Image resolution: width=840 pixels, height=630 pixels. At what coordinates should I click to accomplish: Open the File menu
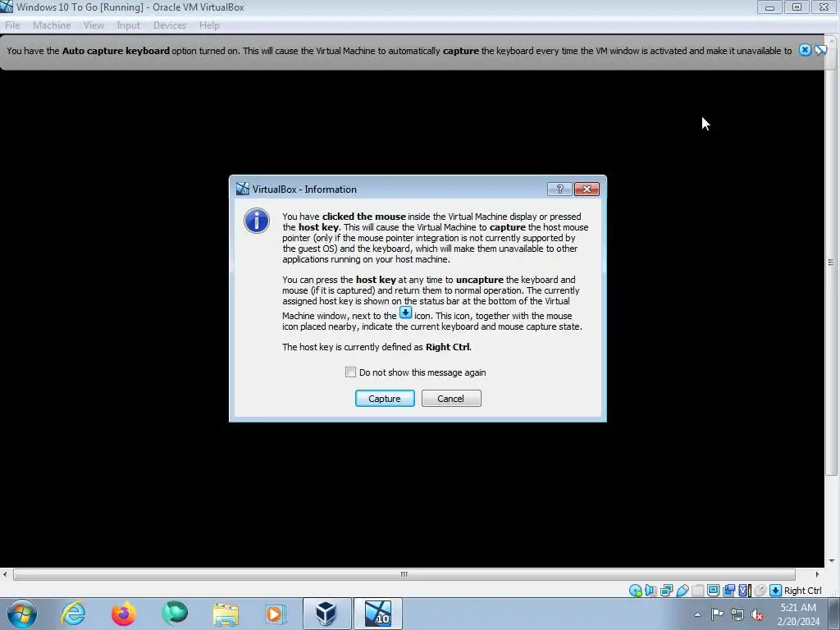coord(12,25)
